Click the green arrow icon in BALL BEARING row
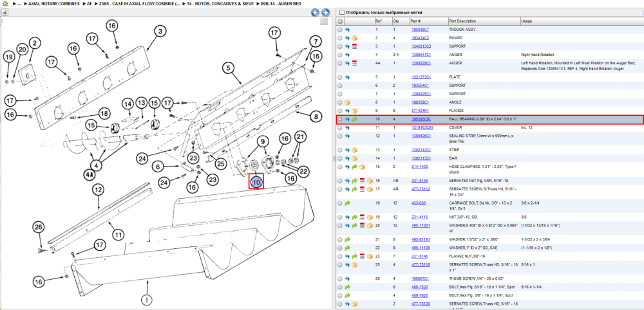 click(354, 120)
